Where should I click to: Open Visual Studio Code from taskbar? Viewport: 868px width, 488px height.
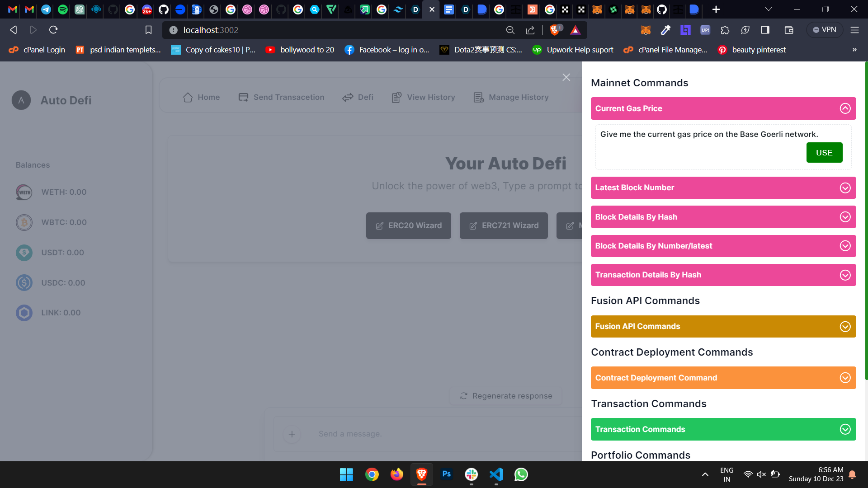496,474
